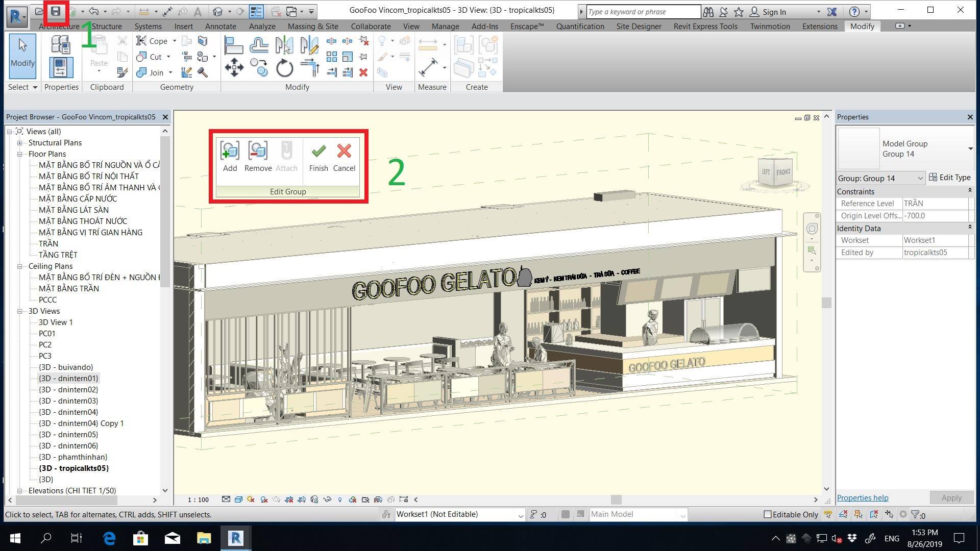Select the Move tool in Modify panel
This screenshot has width=980, height=551.
point(234,67)
